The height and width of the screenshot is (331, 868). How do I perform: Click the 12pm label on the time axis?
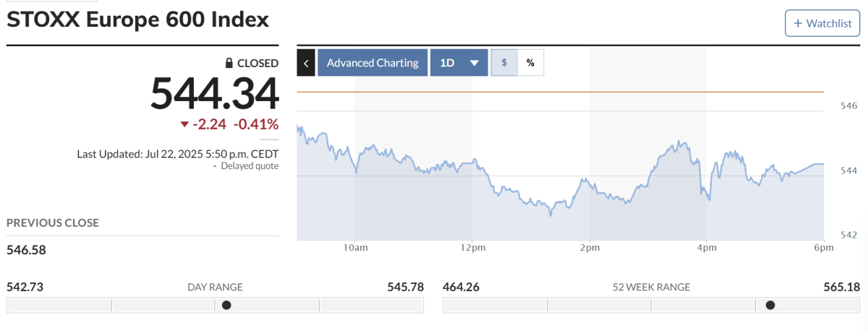[x=472, y=249]
